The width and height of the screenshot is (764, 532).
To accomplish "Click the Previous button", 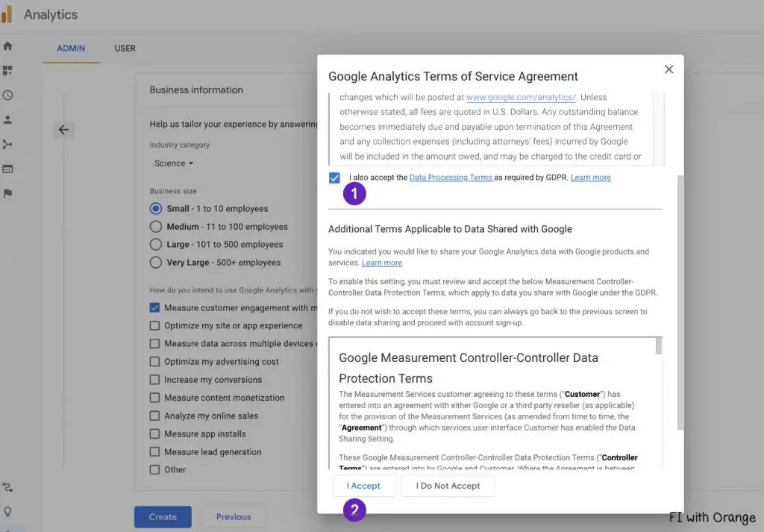I will pyautogui.click(x=234, y=517).
